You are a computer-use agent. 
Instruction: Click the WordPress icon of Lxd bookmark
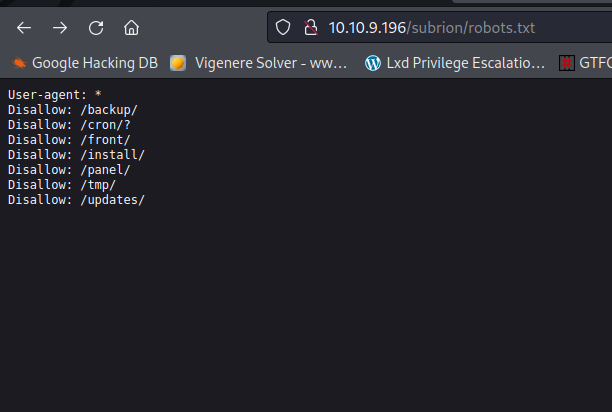[373, 63]
